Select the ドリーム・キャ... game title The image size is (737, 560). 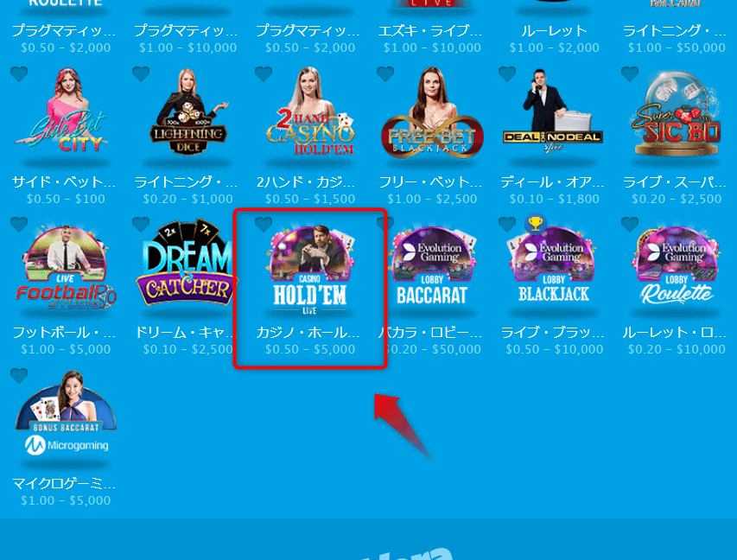tap(185, 333)
